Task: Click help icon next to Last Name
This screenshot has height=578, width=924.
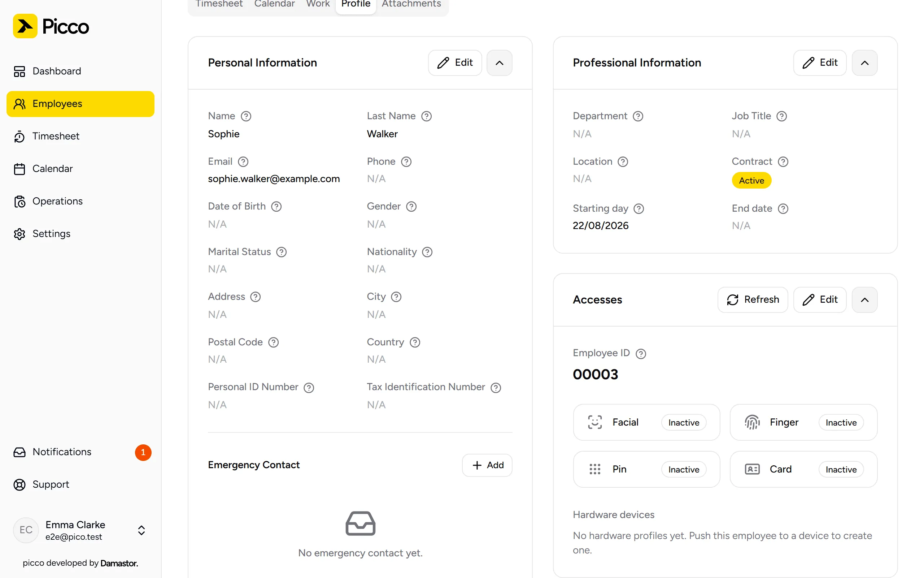Action: coord(427,116)
